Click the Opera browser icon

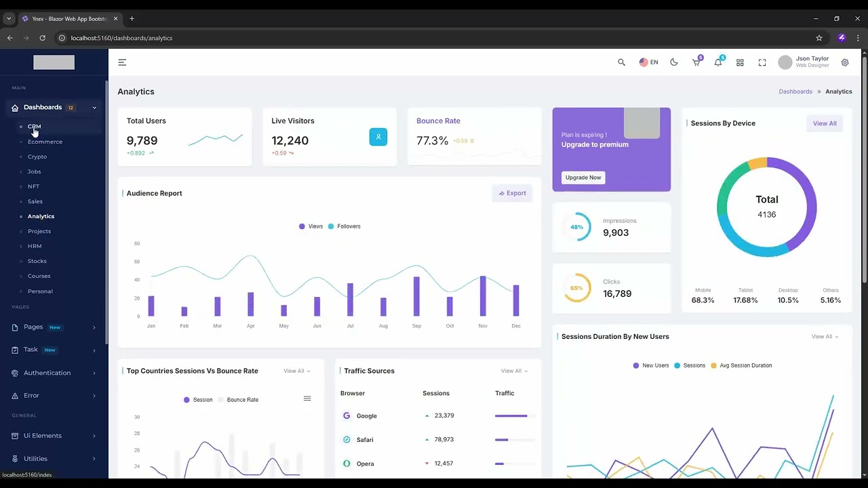[347, 464]
